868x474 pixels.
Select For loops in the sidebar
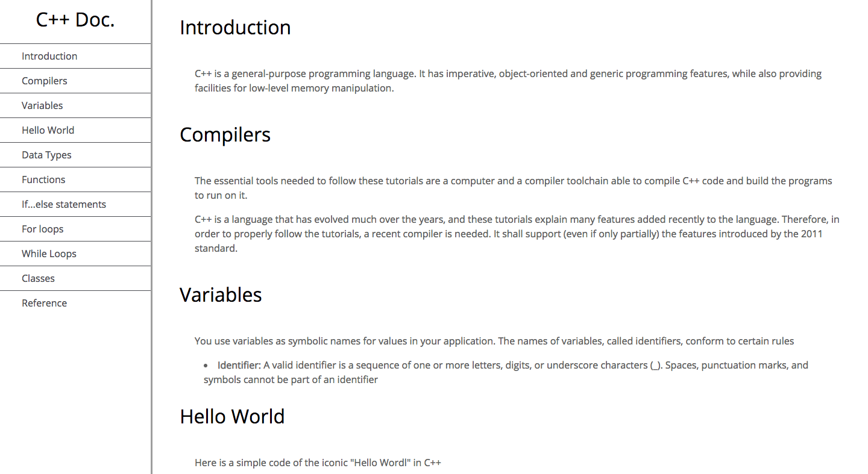(75, 229)
